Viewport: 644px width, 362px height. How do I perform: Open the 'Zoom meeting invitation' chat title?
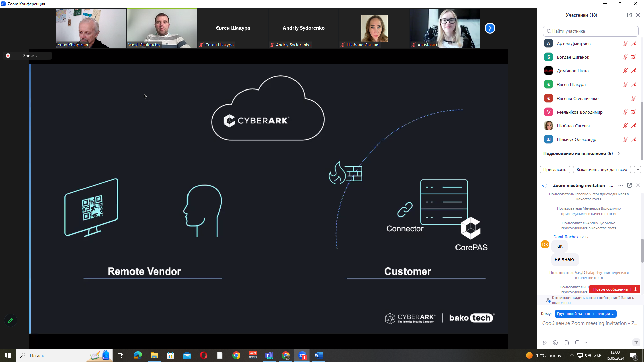[583, 185]
